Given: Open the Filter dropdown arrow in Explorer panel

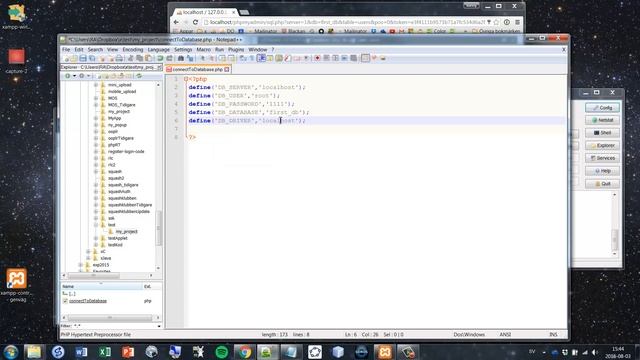Looking at the screenshot, I should (x=159, y=326).
